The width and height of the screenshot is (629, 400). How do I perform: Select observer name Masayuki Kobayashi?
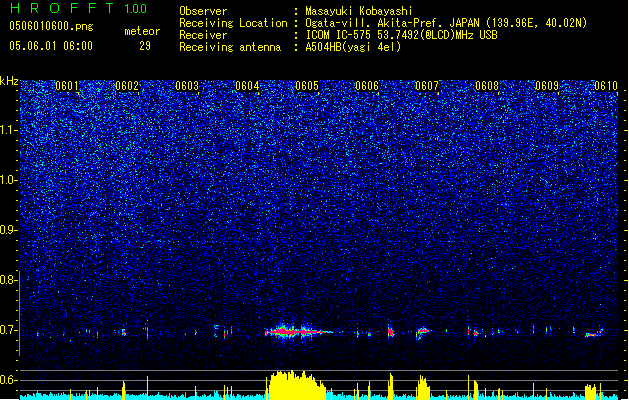(359, 11)
